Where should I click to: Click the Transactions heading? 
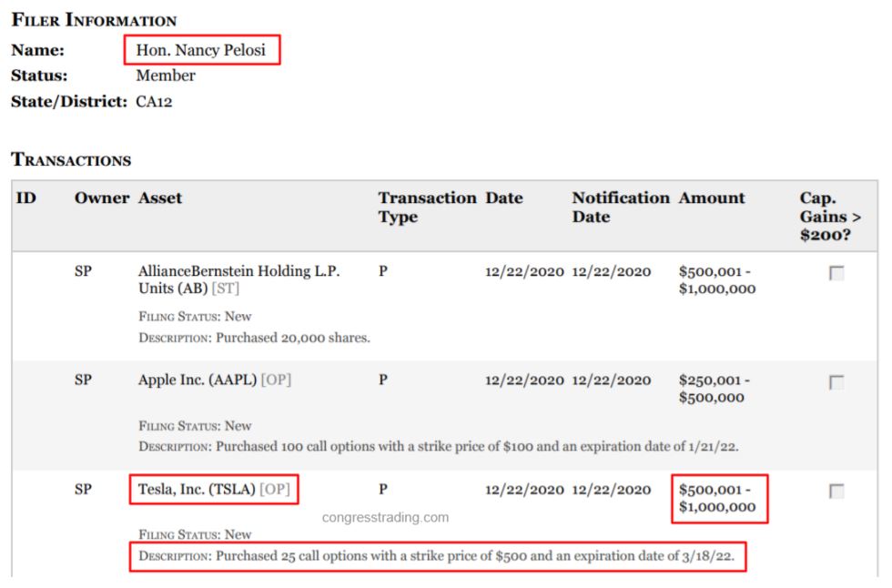pos(71,160)
